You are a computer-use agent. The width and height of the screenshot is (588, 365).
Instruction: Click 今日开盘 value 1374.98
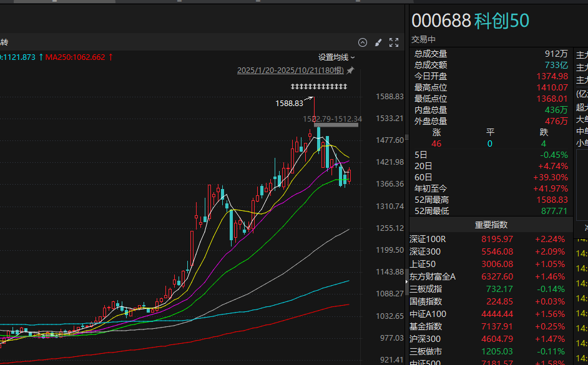pos(552,77)
